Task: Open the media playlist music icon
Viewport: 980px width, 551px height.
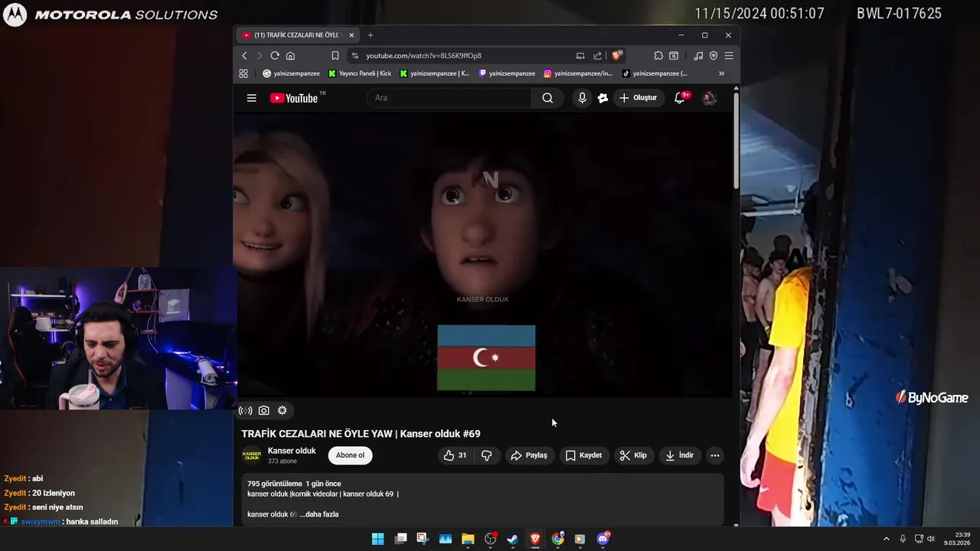Action: coord(698,56)
